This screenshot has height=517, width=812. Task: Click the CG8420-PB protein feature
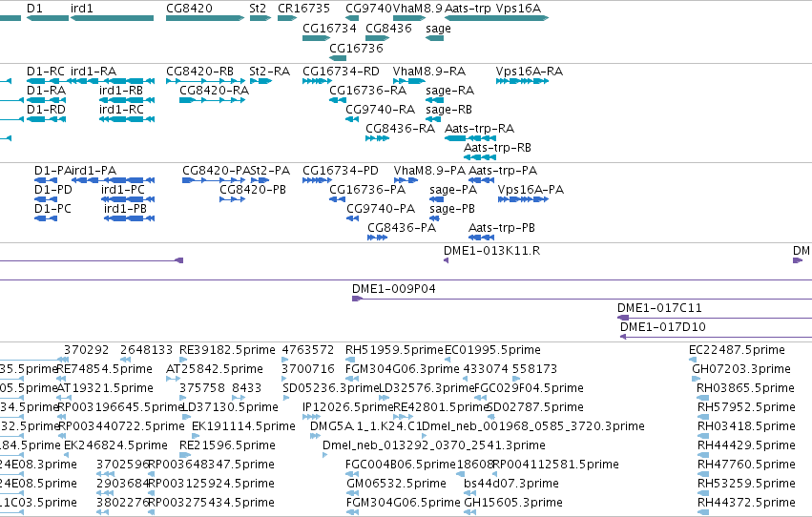(x=232, y=199)
